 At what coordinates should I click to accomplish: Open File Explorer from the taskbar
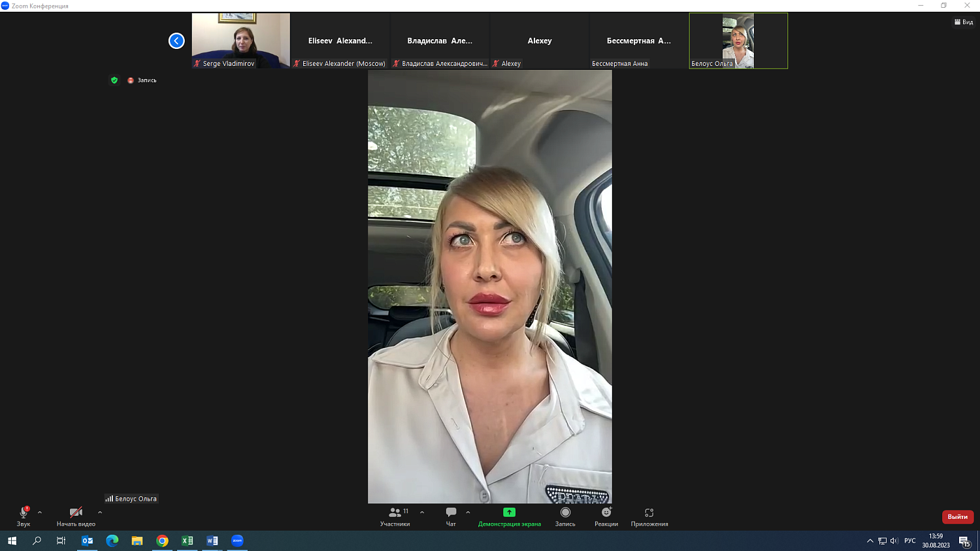(137, 541)
